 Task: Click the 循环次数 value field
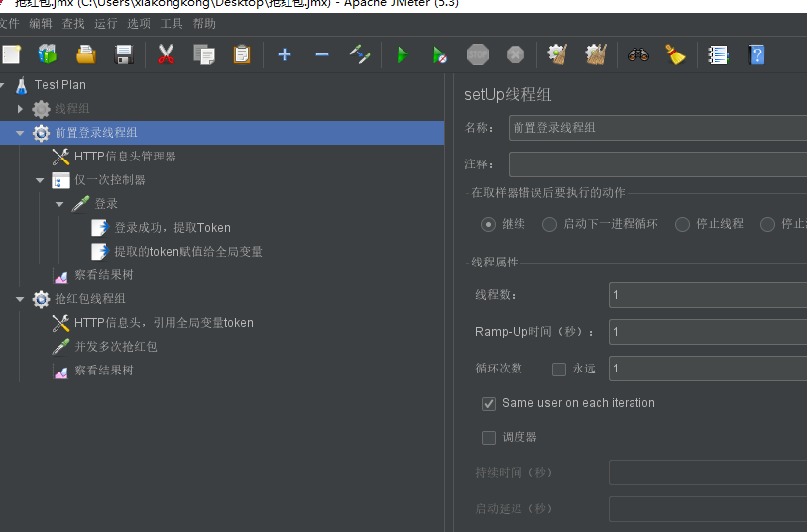pos(708,369)
